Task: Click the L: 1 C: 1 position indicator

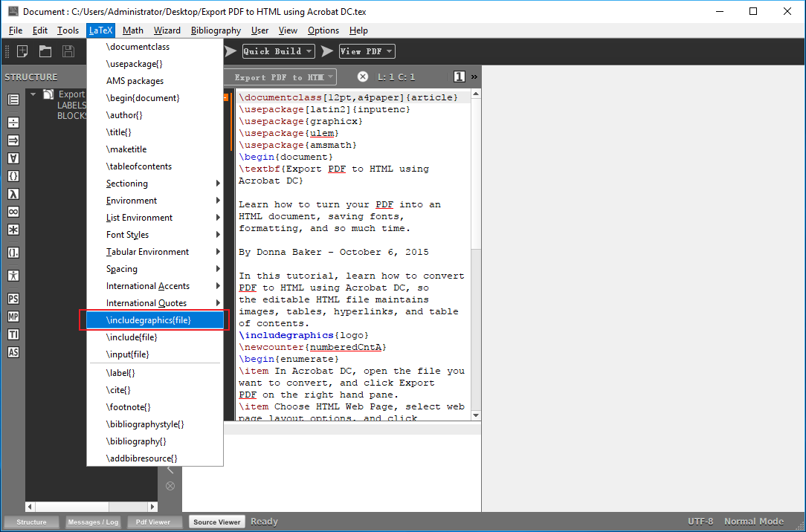Action: coord(396,77)
